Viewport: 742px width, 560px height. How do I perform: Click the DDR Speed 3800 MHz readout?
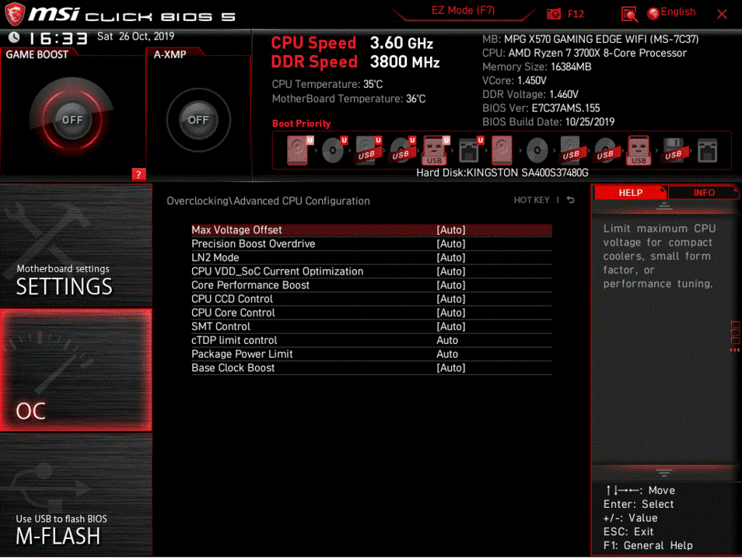click(x=355, y=62)
